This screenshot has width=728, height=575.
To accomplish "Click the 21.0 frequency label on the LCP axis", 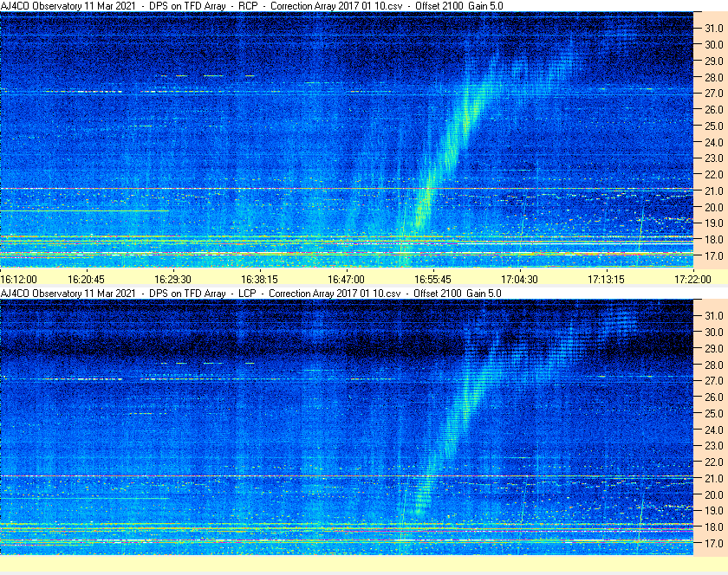I will 714,478.
